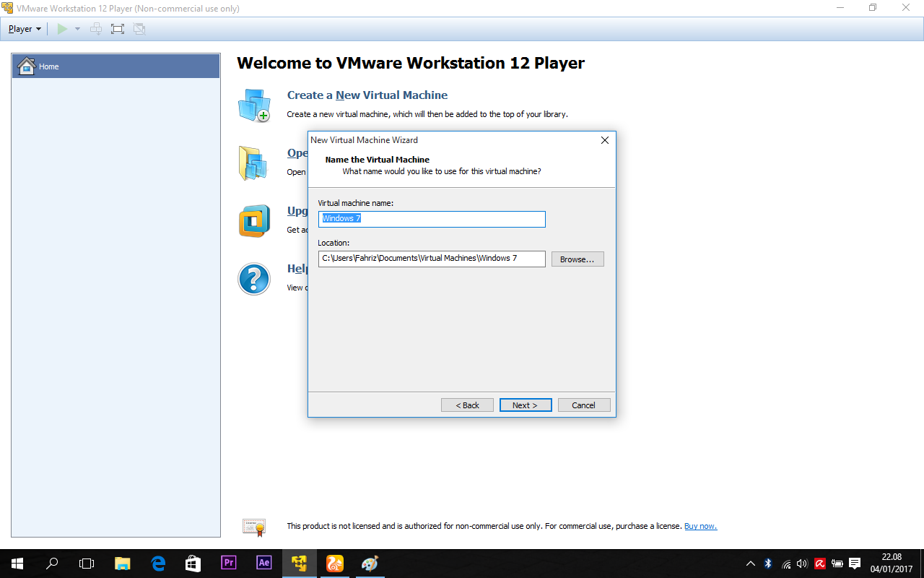Show hidden system tray icons
This screenshot has width=924, height=578.
coord(751,564)
